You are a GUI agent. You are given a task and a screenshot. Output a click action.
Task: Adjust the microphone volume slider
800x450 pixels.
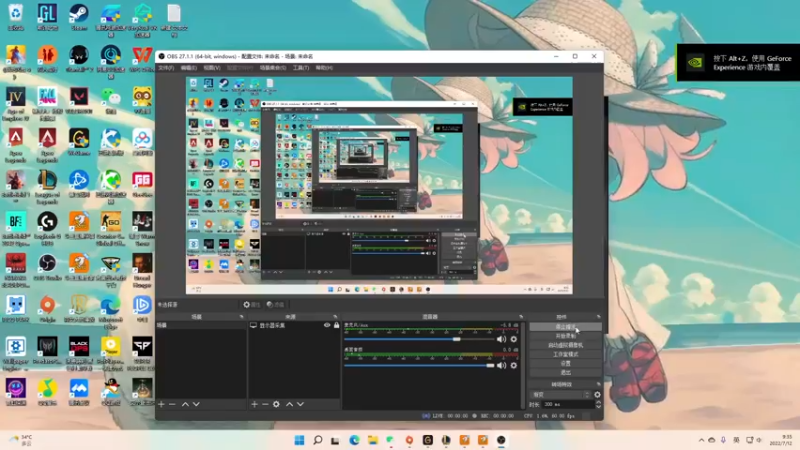[418, 339]
